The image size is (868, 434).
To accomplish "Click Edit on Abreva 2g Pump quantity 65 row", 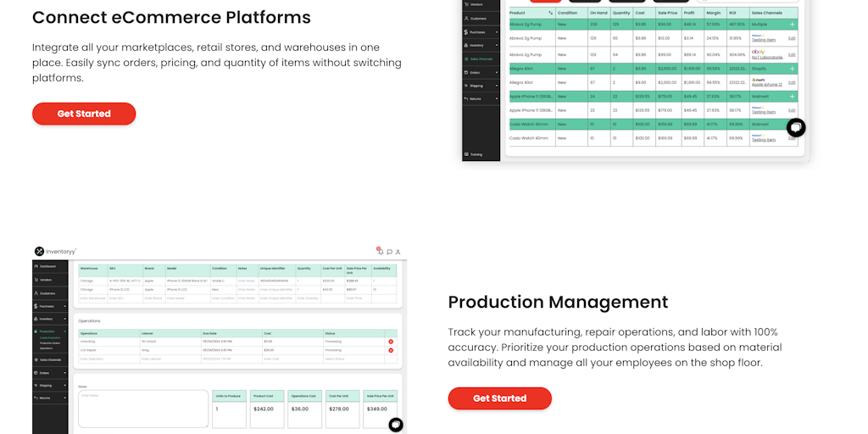I will pyautogui.click(x=792, y=38).
